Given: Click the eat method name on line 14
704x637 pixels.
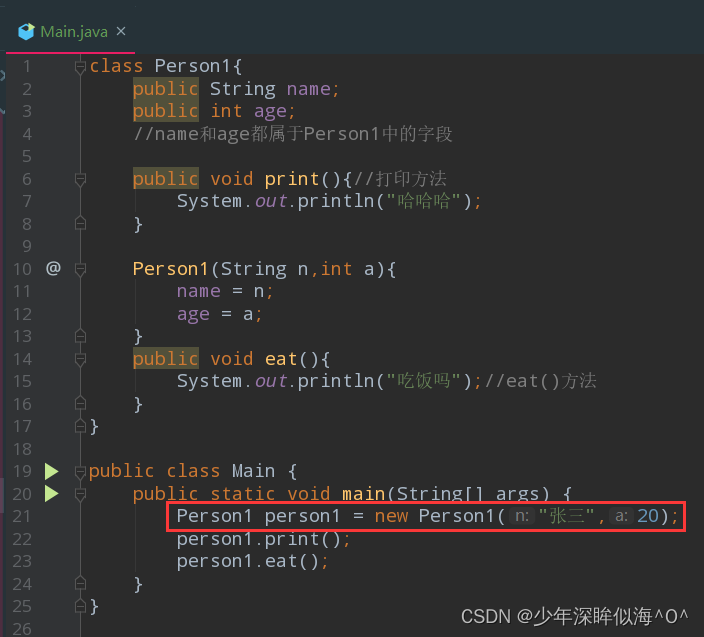Looking at the screenshot, I should [x=281, y=359].
